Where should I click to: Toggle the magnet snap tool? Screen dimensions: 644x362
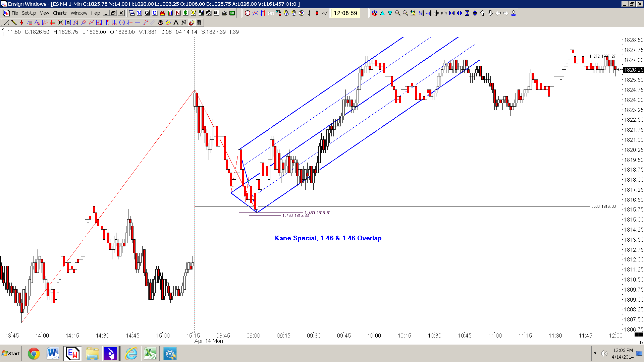191,22
